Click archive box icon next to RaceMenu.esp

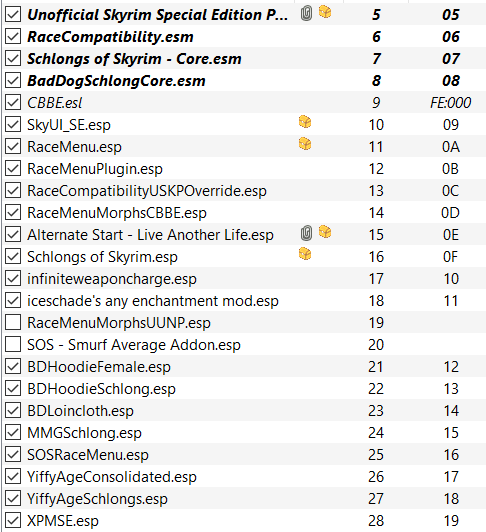[305, 144]
